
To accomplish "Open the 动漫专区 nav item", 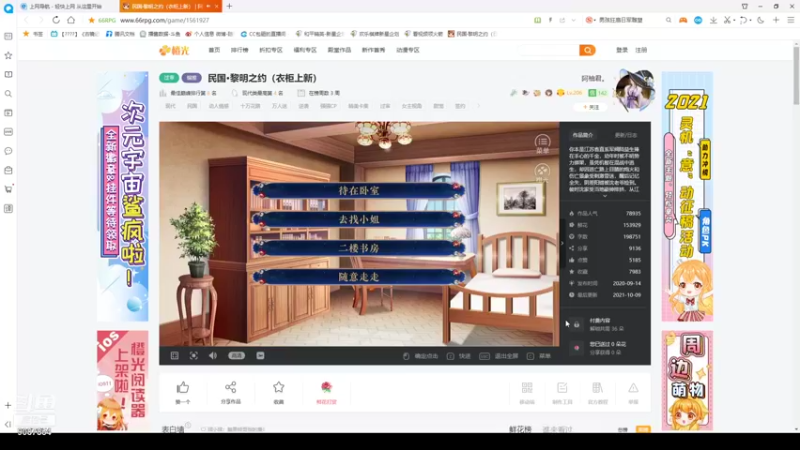I will (408, 50).
